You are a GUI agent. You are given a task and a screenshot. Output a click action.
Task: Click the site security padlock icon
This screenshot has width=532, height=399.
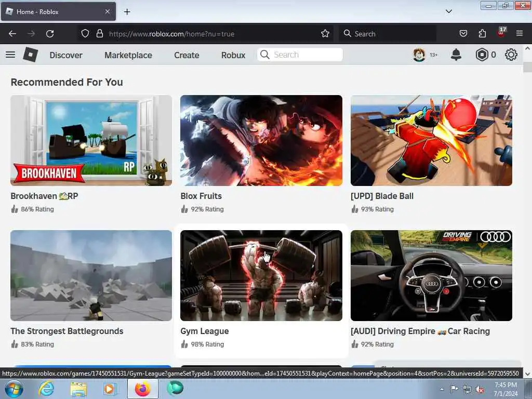(99, 34)
